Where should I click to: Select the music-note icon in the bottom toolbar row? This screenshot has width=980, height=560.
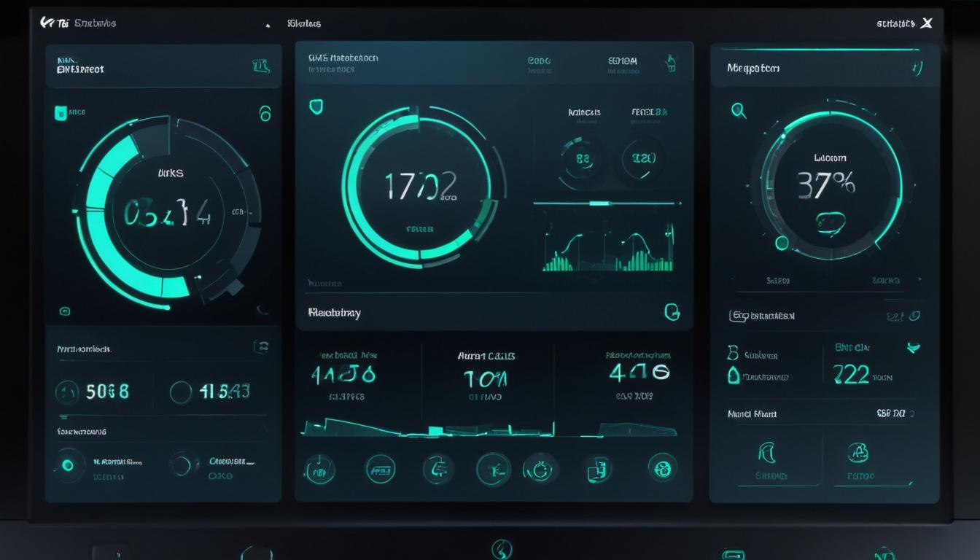(x=319, y=469)
